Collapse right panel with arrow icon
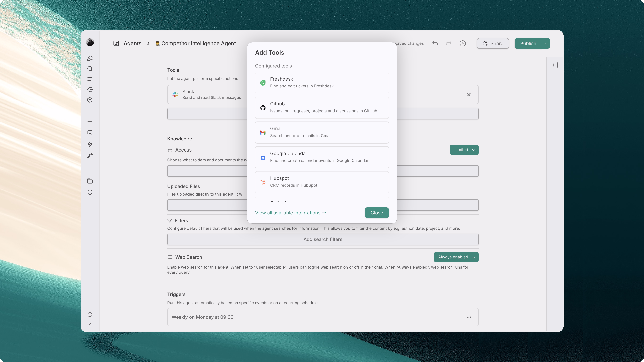644x362 pixels. click(555, 65)
